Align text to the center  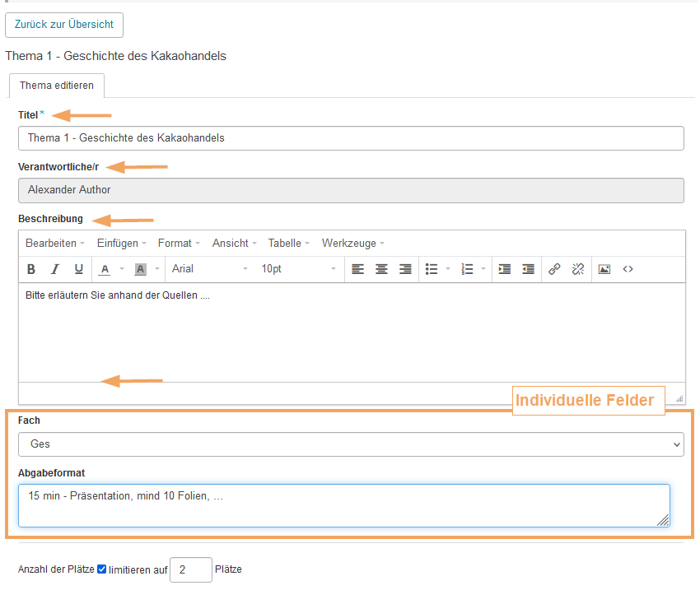pos(381,269)
